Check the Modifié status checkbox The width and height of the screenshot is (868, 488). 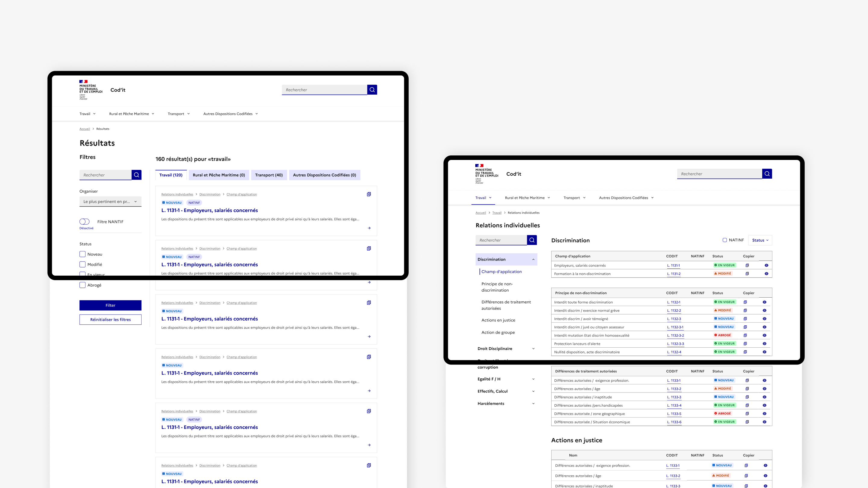82,264
